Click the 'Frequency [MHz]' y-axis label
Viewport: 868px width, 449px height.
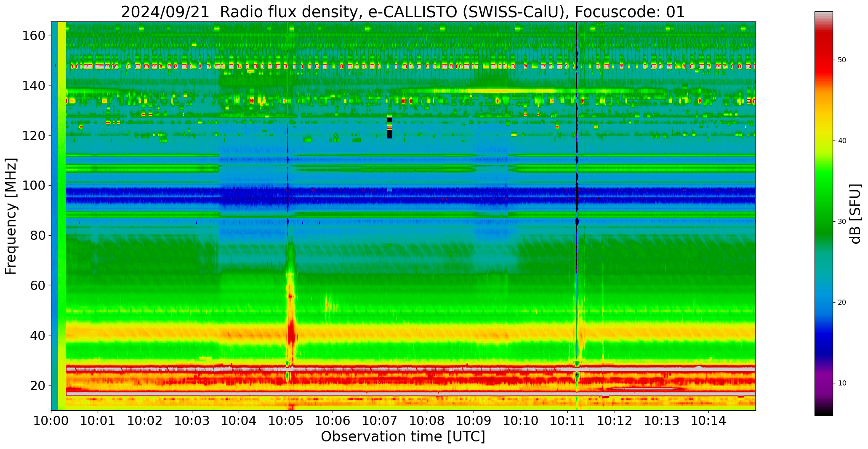point(11,216)
